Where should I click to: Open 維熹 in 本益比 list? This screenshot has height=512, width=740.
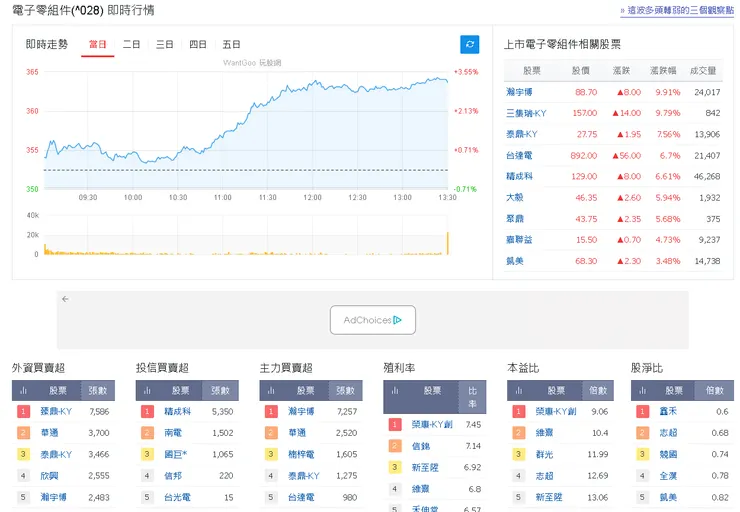coord(544,433)
